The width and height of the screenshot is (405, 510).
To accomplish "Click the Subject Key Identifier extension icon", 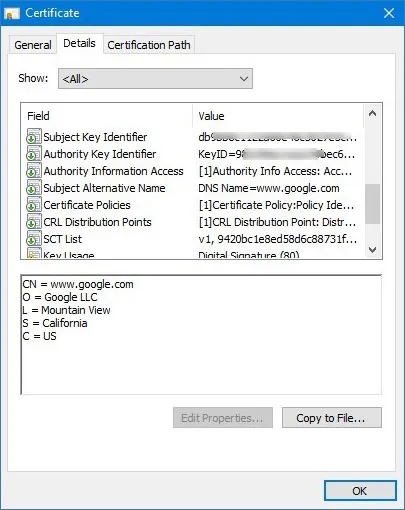I will tap(34, 137).
